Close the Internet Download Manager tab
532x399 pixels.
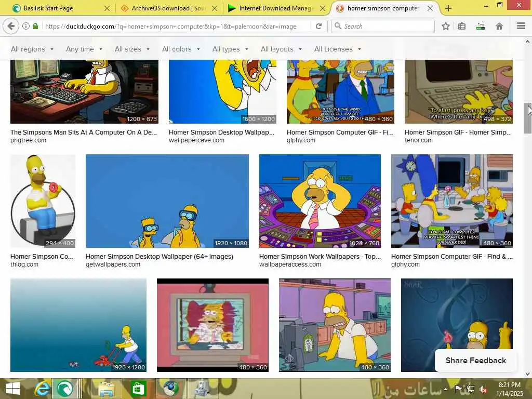point(323,8)
